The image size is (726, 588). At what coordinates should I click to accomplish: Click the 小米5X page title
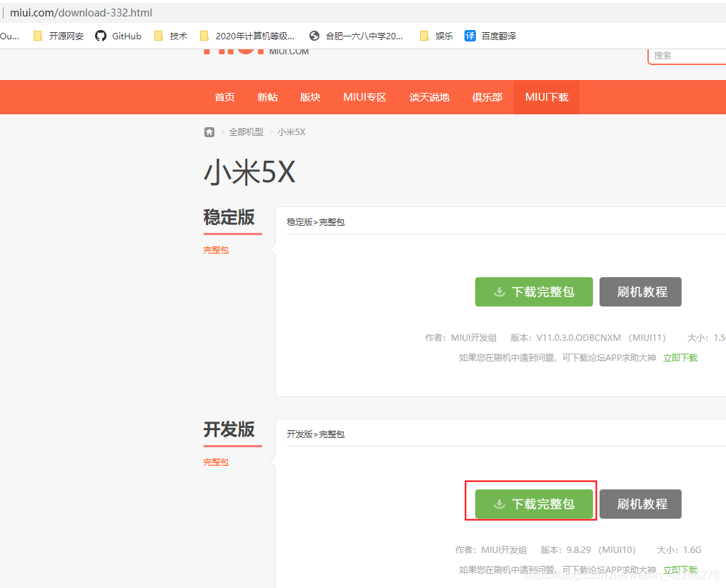point(249,172)
